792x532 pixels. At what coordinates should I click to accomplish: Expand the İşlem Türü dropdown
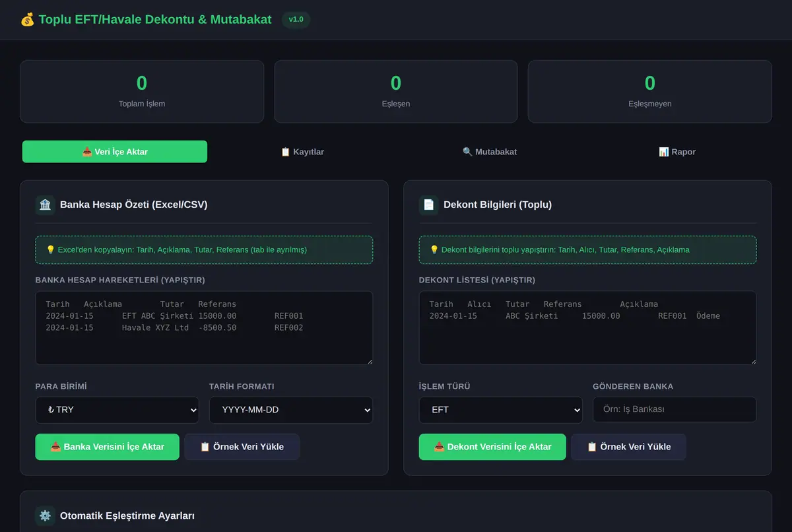coord(501,410)
